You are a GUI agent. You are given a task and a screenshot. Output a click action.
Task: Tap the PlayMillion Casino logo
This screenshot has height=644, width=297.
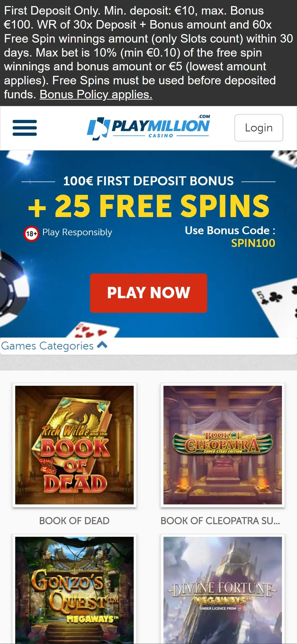coord(148,128)
